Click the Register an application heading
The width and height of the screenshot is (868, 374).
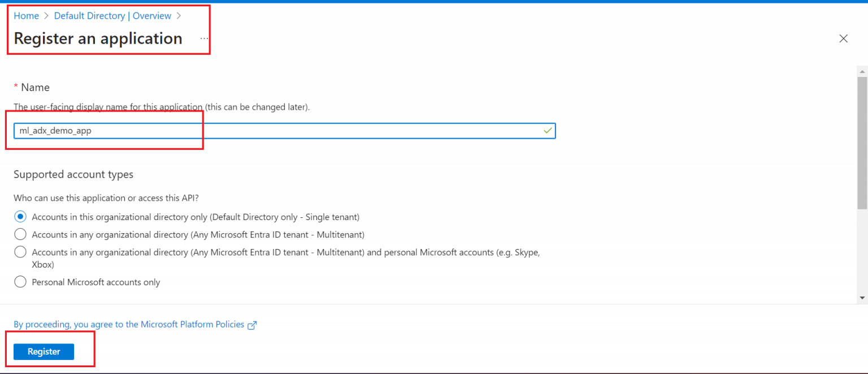(98, 38)
